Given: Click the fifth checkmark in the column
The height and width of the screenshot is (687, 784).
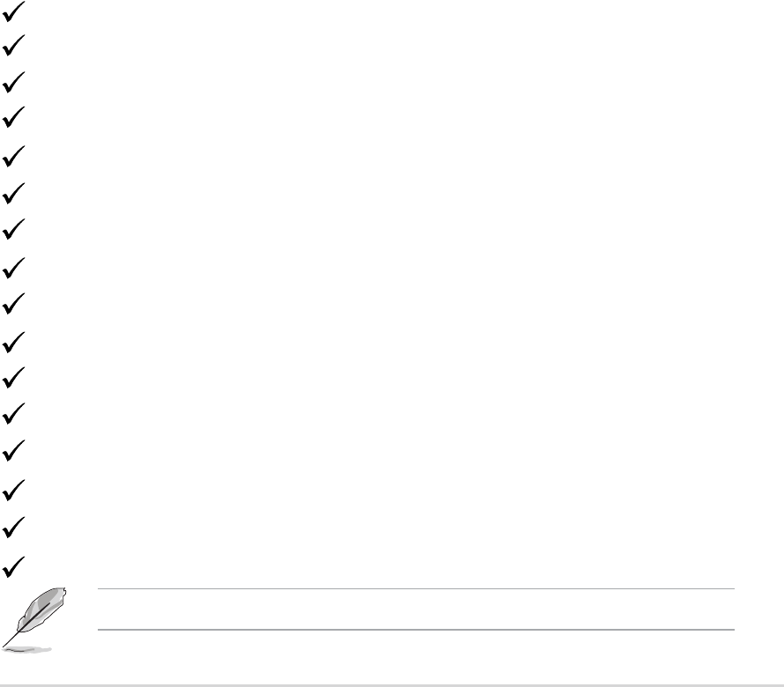Looking at the screenshot, I should tap(14, 157).
